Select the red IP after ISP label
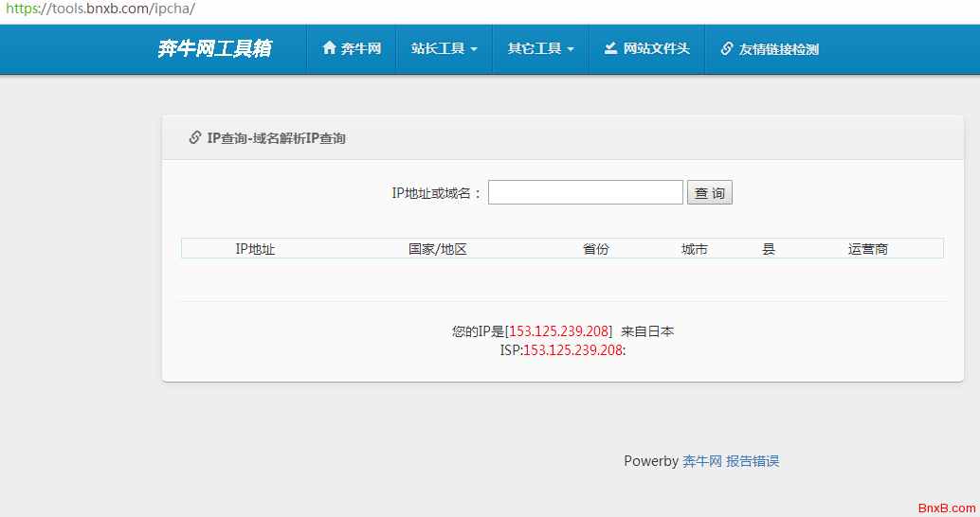This screenshot has height=517, width=980. pos(572,350)
